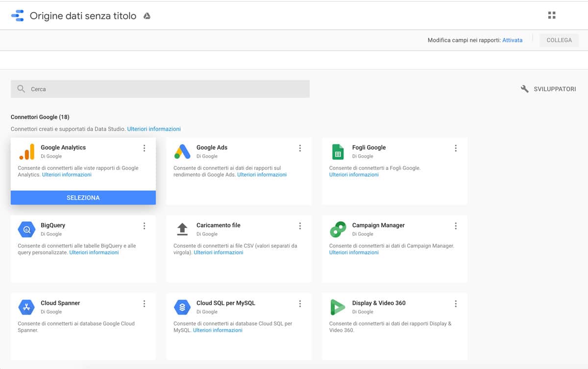Image resolution: width=588 pixels, height=369 pixels.
Task: Click the Connettori Google (18) heading
Action: coord(40,117)
